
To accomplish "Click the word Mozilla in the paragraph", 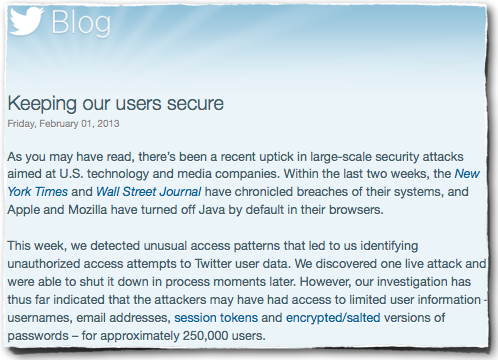I will tap(88, 210).
